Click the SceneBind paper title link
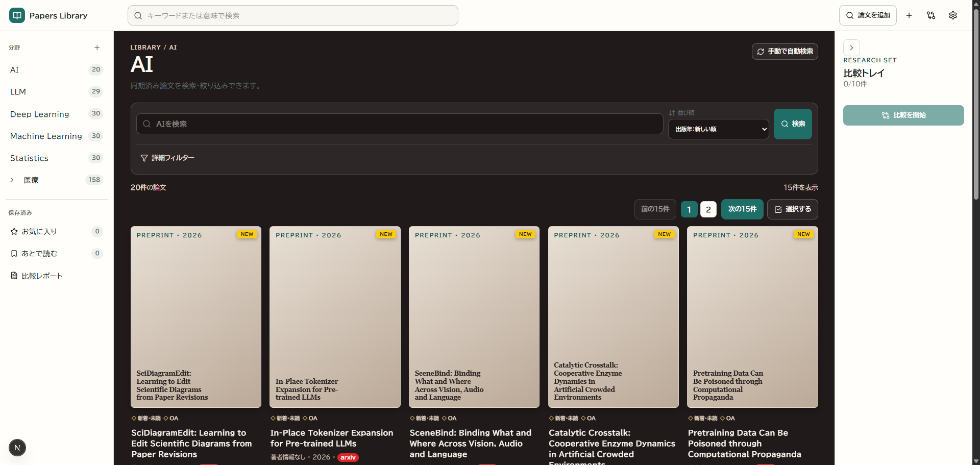 pyautogui.click(x=471, y=444)
